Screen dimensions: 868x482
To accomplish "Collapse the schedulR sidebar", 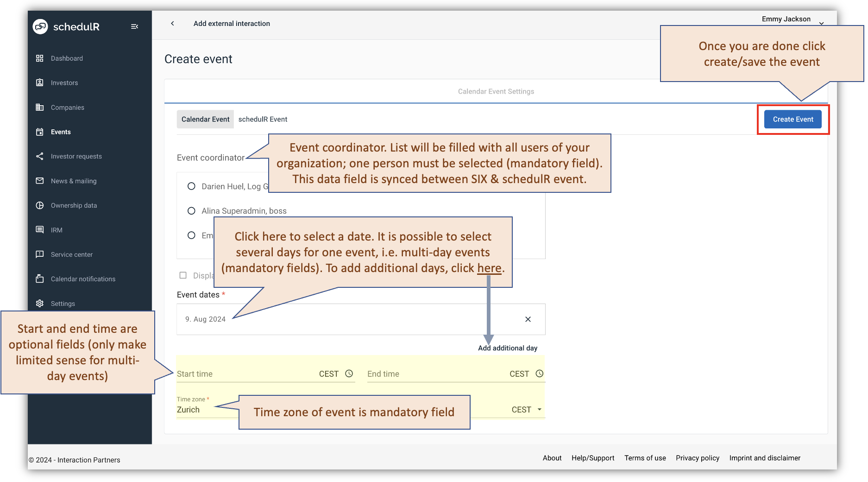I will [x=134, y=26].
